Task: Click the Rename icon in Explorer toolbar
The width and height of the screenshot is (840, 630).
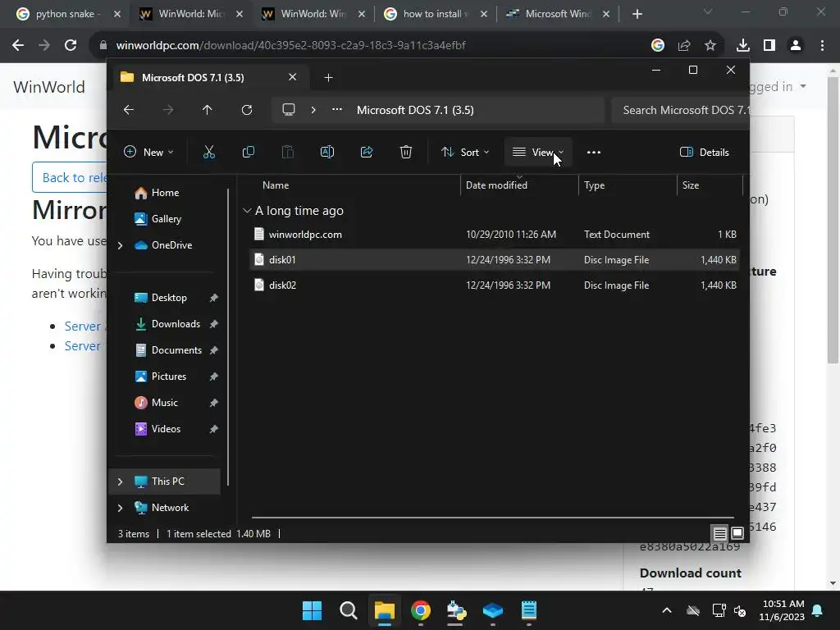Action: pos(327,152)
